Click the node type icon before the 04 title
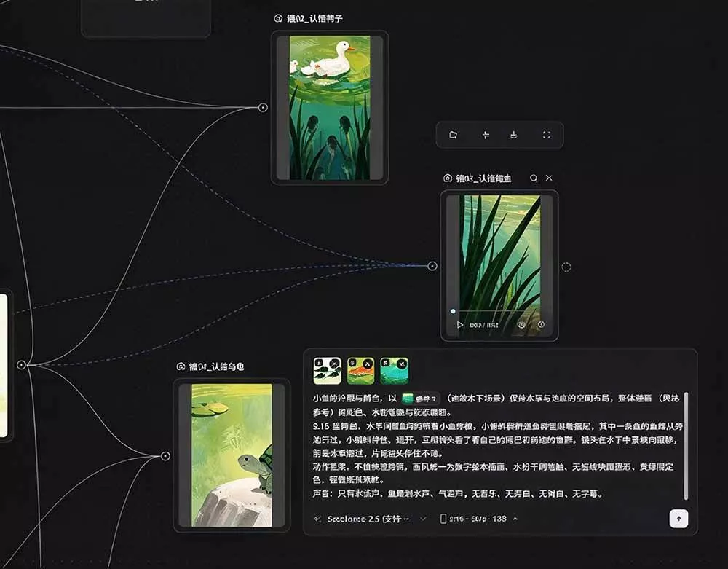The width and height of the screenshot is (728, 569). [181, 366]
